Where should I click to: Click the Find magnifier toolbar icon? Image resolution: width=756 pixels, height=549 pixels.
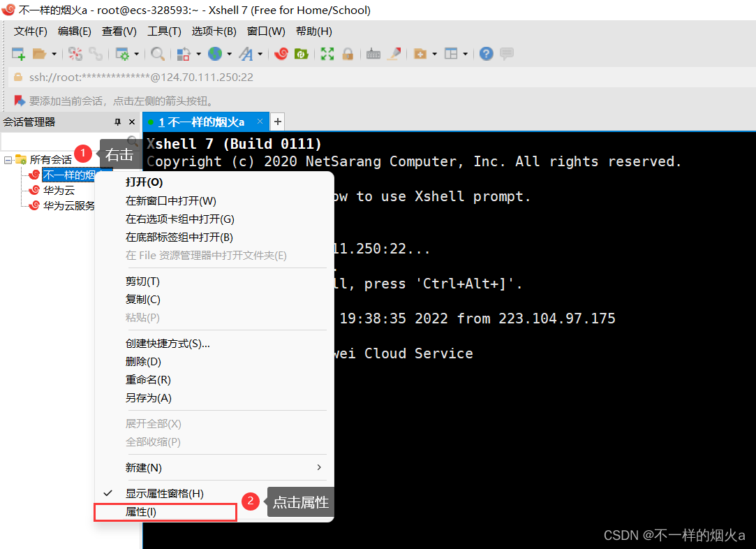158,54
